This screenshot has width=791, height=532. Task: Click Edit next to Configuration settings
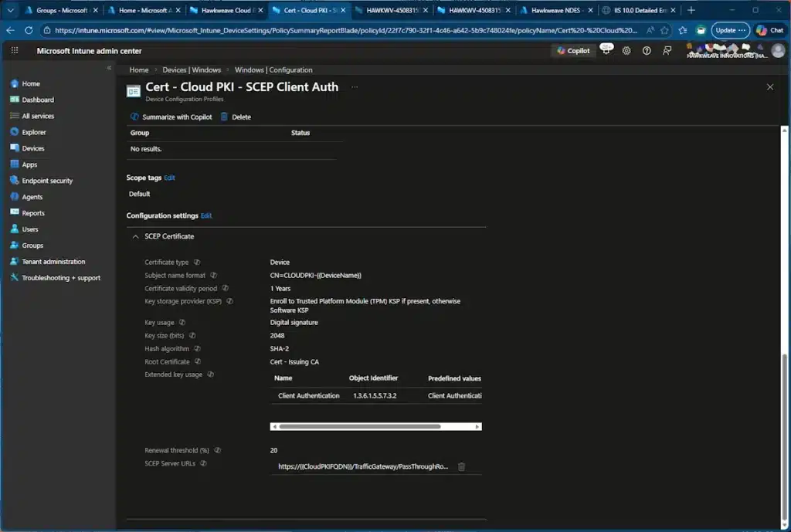[206, 215]
